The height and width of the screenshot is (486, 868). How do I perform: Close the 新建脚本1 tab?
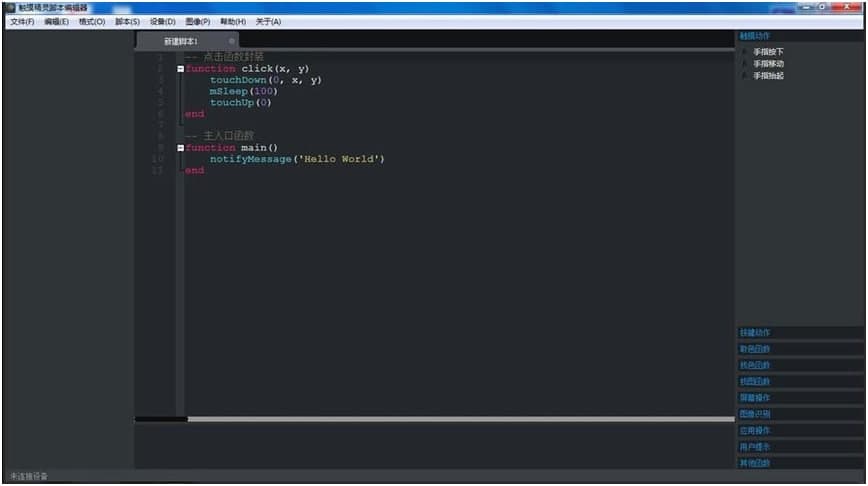[x=231, y=41]
